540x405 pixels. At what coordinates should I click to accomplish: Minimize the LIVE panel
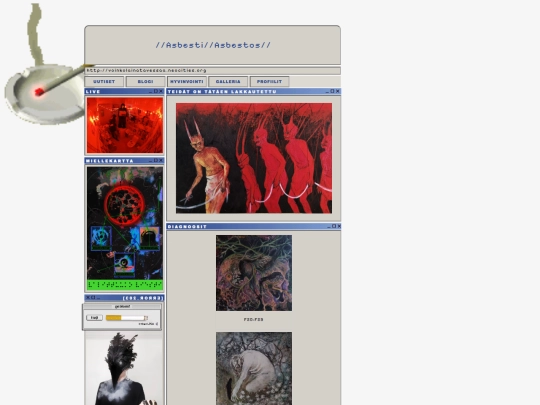click(x=150, y=92)
